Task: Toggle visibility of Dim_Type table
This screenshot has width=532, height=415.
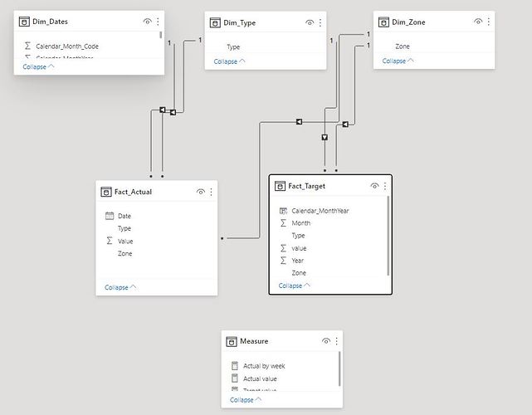Action: pyautogui.click(x=310, y=22)
